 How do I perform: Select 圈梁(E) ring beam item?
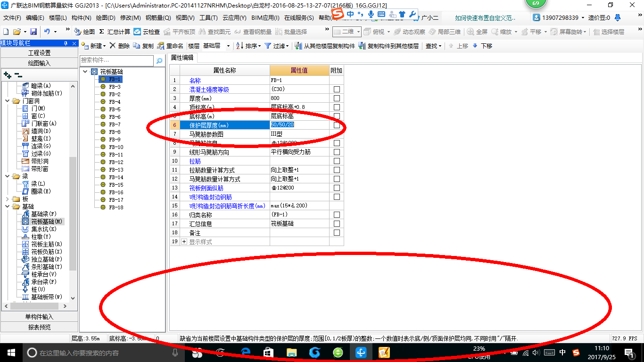tap(37, 191)
